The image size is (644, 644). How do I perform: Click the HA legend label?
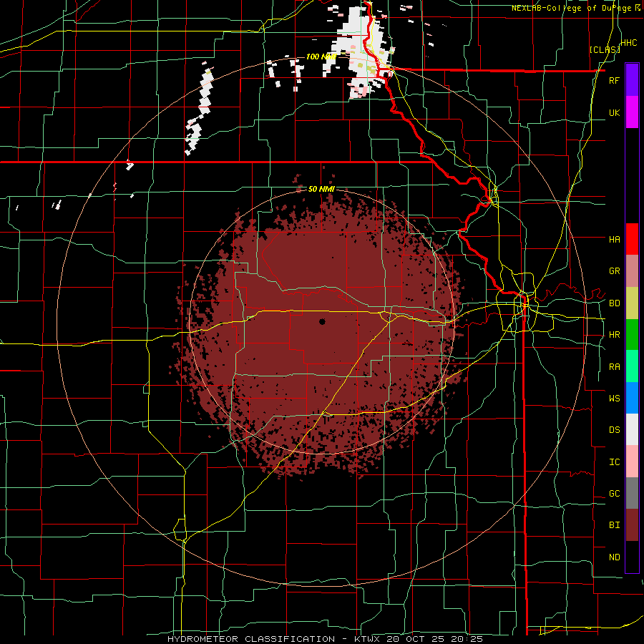pos(614,240)
